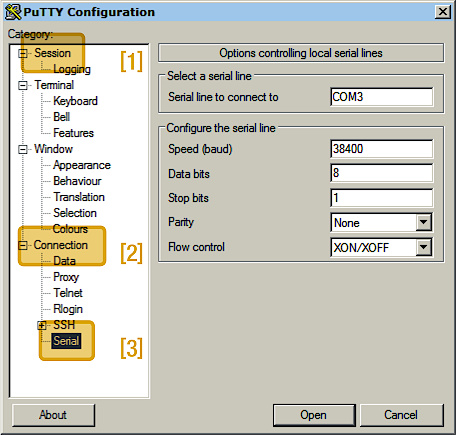Screen dimensions: 456x435
Task: Select the Terminal category
Action: (54, 85)
